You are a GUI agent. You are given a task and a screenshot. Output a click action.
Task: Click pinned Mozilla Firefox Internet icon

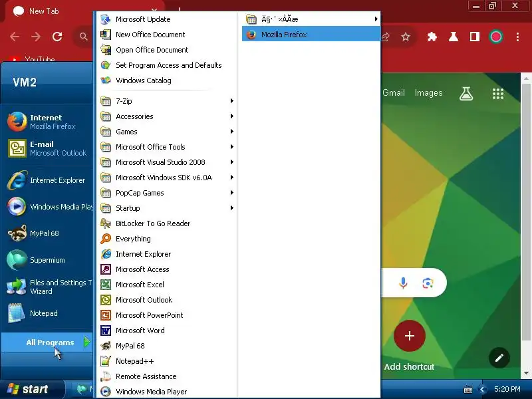[17, 122]
